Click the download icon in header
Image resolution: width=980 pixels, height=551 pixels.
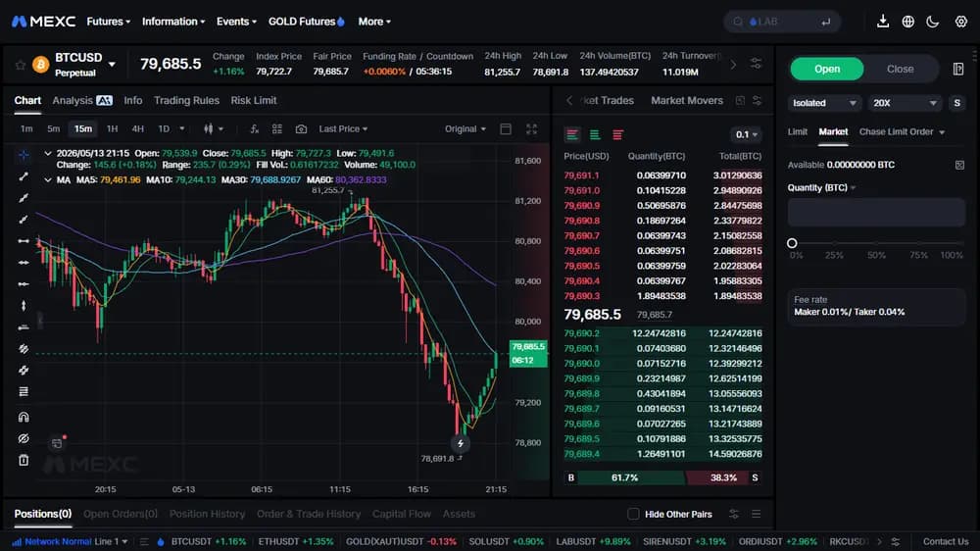pos(883,22)
